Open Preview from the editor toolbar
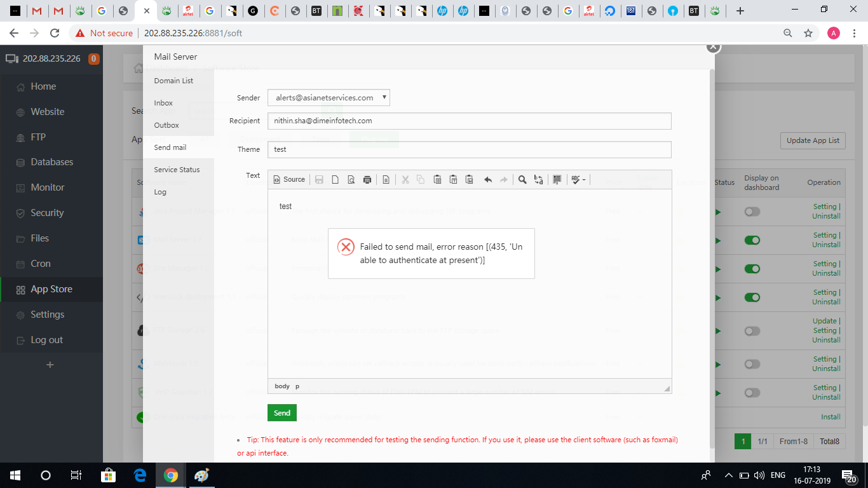868x488 pixels. click(x=351, y=180)
